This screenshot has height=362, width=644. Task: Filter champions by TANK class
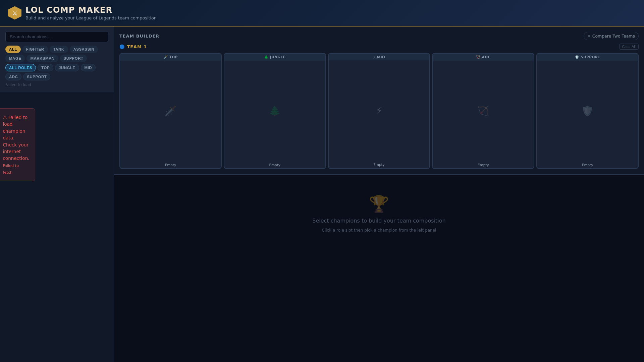tap(59, 49)
